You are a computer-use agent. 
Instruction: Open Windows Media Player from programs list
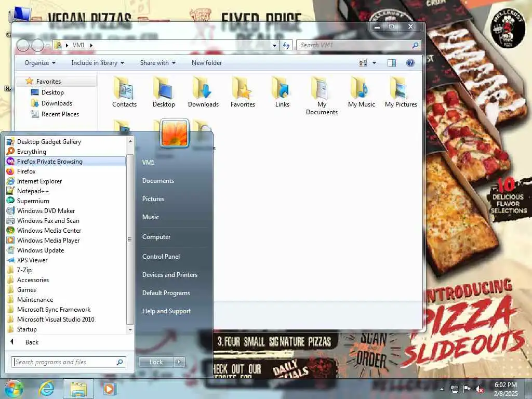[65, 240]
